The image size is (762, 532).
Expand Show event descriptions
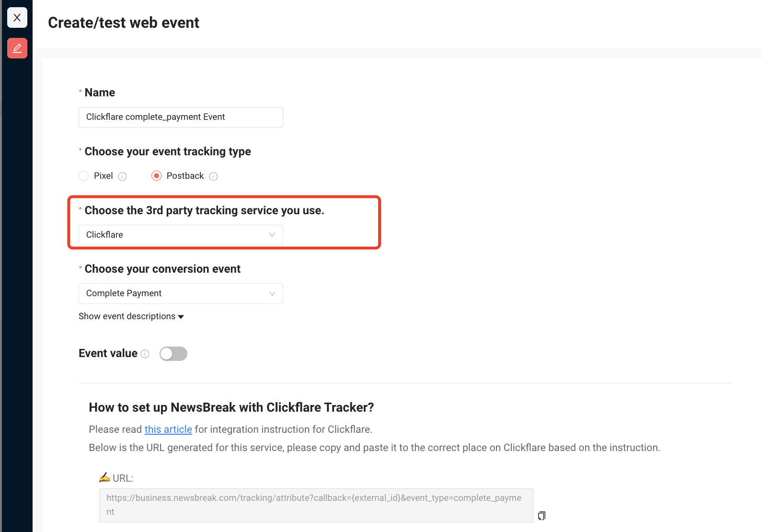pos(131,316)
